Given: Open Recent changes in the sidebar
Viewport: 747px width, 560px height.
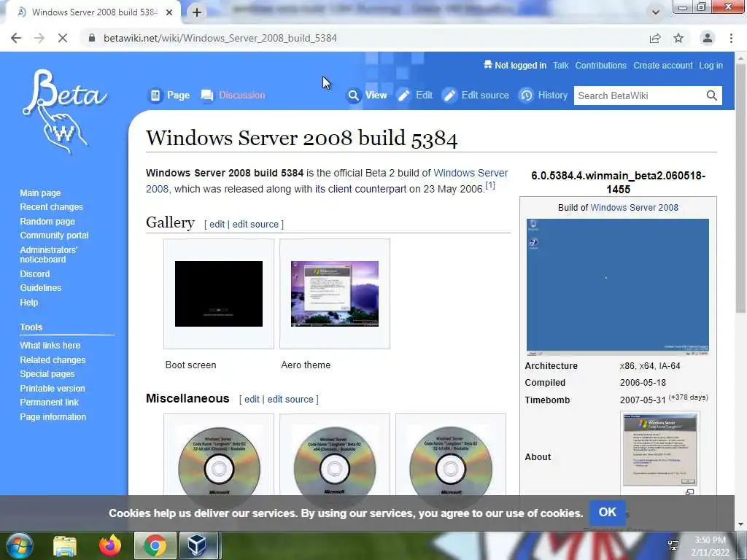Looking at the screenshot, I should [52, 207].
